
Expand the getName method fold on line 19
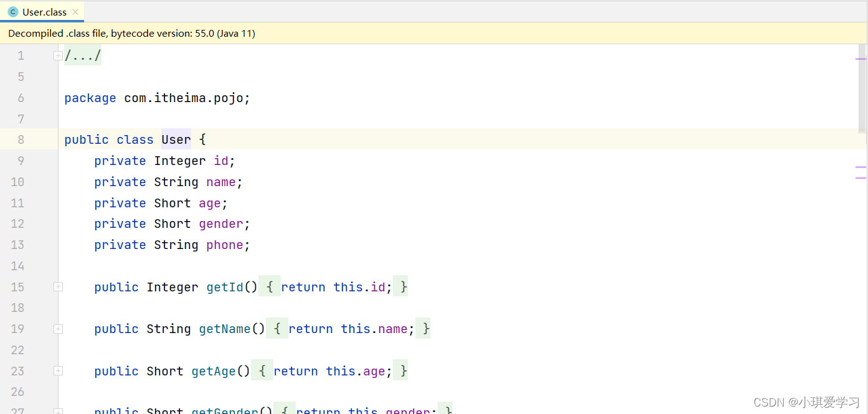pos(58,329)
